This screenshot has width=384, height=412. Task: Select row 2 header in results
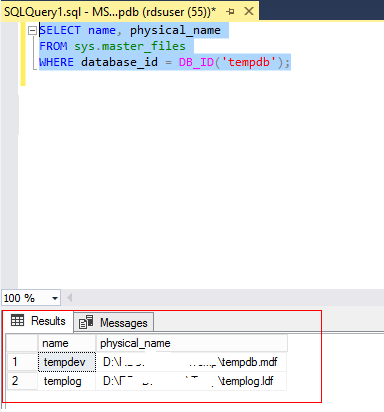click(22, 381)
